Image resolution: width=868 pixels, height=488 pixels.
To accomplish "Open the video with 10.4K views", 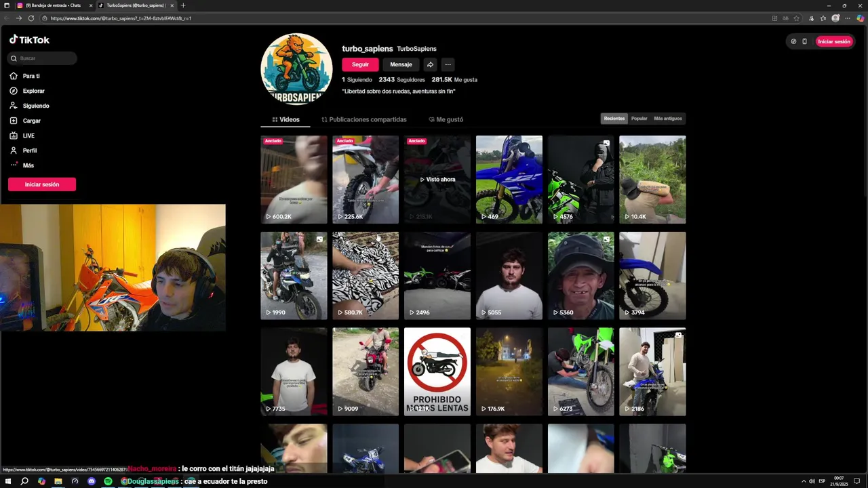I will (652, 180).
